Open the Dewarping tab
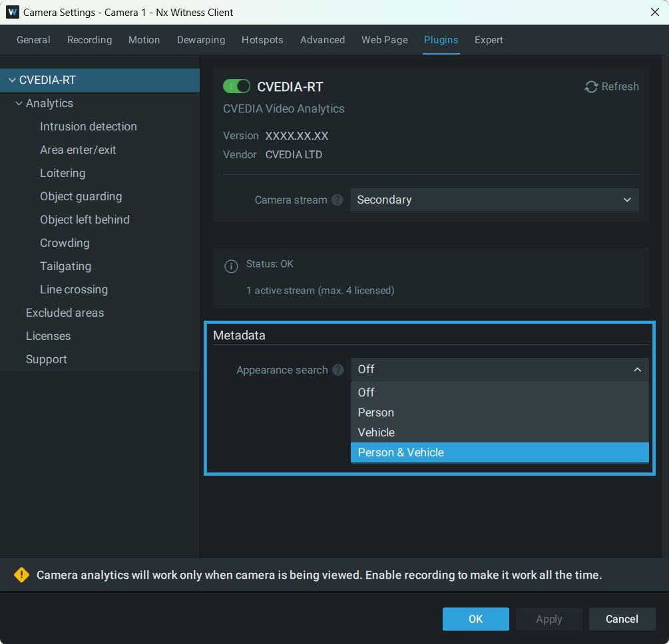 pyautogui.click(x=201, y=40)
